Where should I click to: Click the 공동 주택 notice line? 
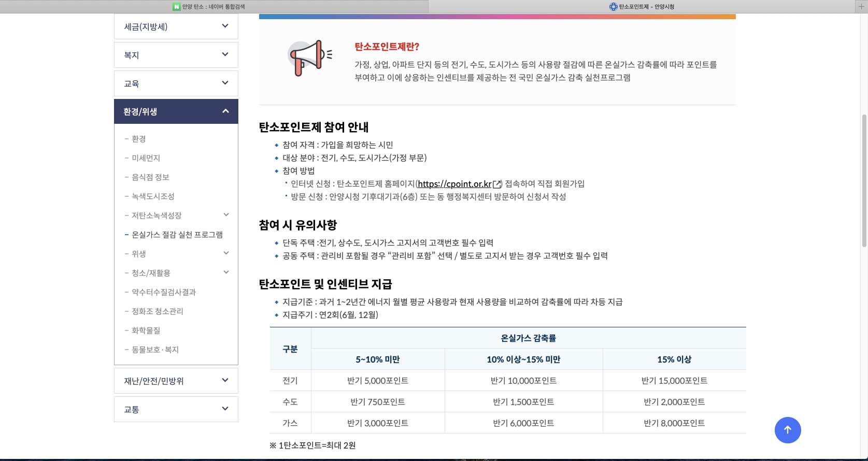445,255
